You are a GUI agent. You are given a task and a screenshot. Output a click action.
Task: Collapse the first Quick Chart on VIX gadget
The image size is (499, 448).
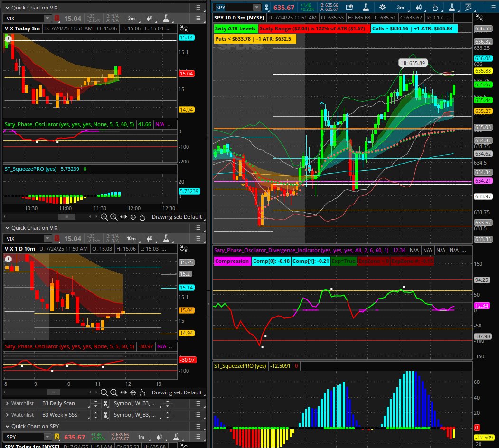(x=7, y=8)
